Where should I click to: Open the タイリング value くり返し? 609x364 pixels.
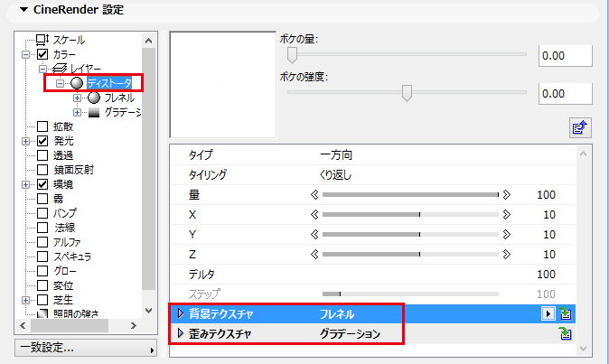point(335,175)
